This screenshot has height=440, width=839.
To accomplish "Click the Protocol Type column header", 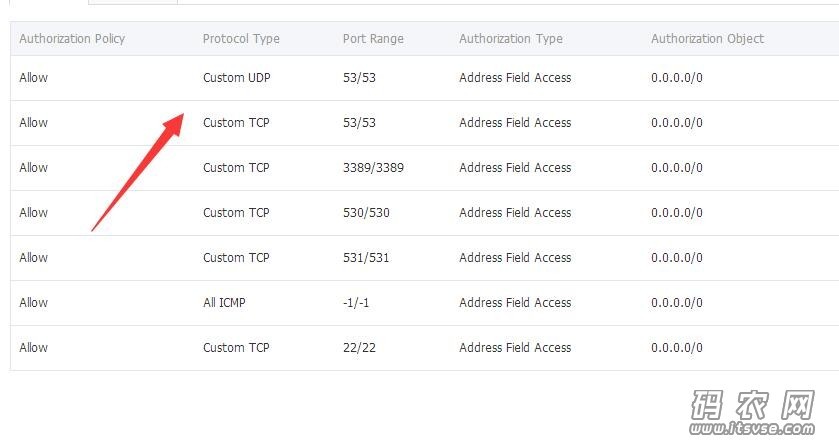I will [241, 39].
